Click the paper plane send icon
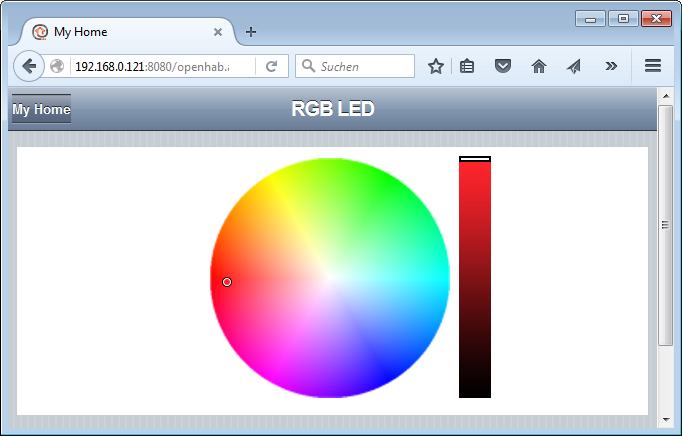Screen dimensions: 682x436 coord(573,66)
